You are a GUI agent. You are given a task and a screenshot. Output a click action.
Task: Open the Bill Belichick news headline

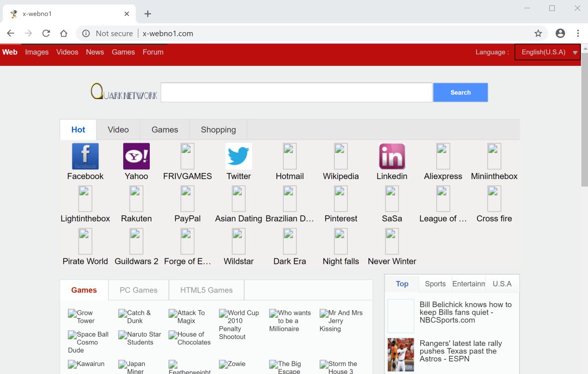(x=465, y=312)
